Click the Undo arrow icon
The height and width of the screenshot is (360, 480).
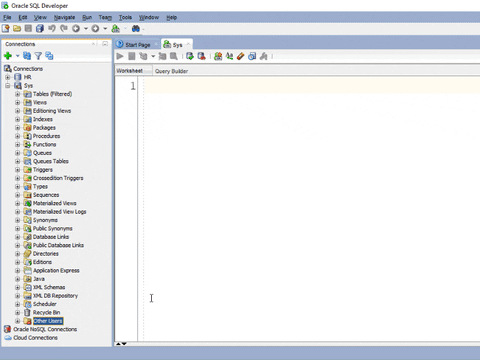(x=52, y=29)
